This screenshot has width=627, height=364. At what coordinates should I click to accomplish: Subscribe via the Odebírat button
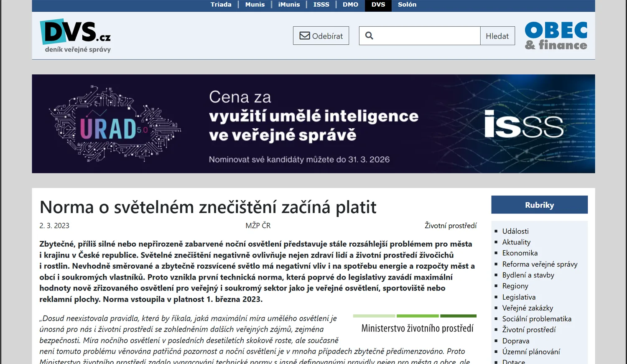click(321, 36)
